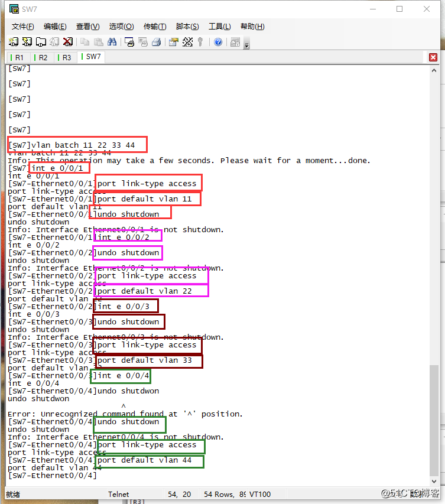Click the Print Screen icon
This screenshot has height=504, width=445.
click(129, 42)
